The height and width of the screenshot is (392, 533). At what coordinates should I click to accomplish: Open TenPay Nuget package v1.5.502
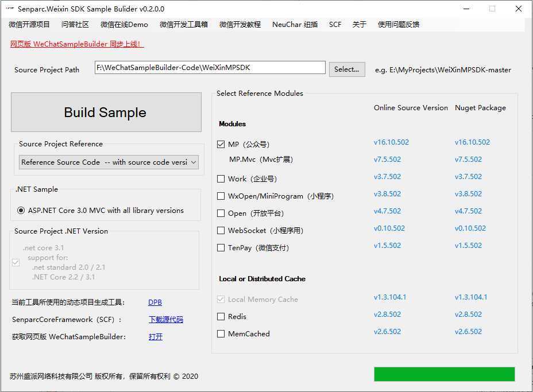468,245
